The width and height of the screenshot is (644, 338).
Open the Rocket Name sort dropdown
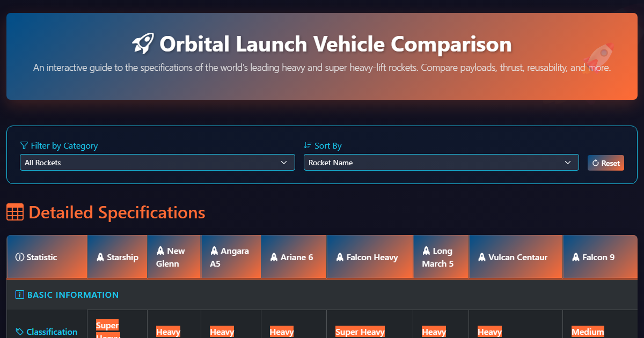[441, 163]
